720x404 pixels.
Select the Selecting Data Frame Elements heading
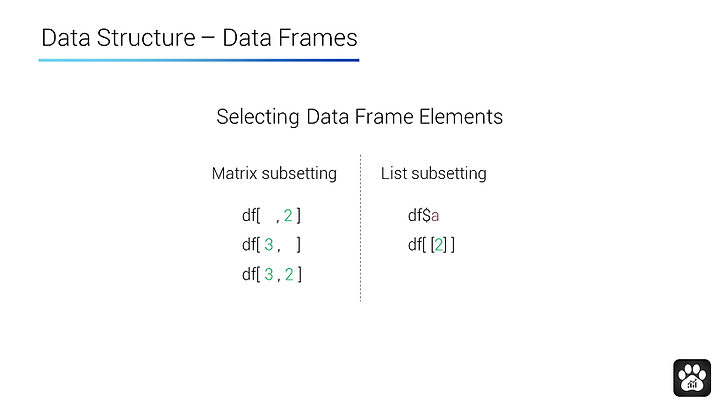(360, 117)
